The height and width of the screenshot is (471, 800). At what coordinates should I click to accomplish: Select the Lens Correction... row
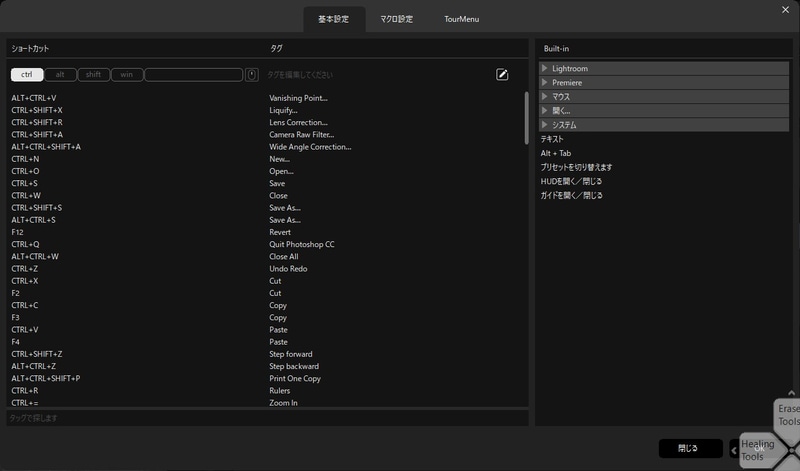[x=265, y=122]
